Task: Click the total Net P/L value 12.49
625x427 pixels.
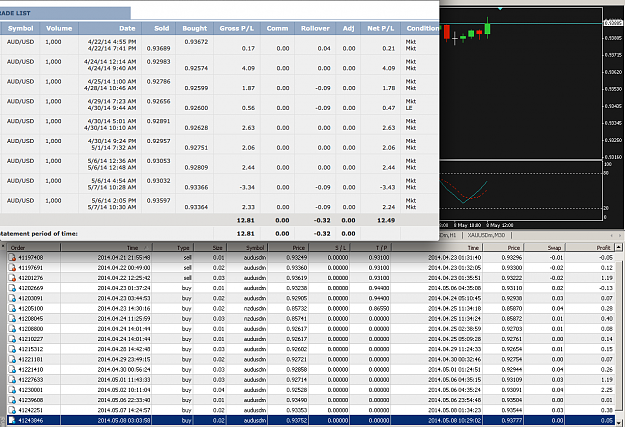Action: click(x=386, y=220)
